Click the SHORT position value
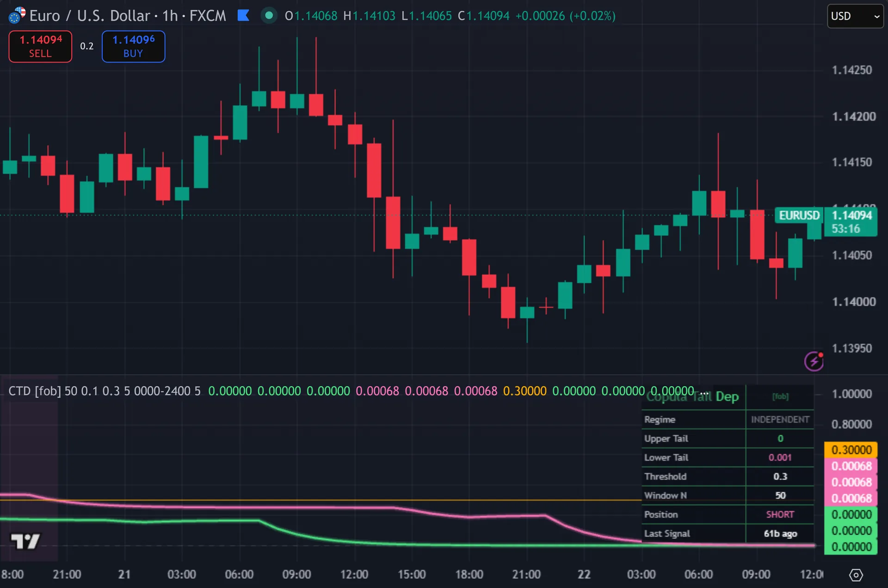The width and height of the screenshot is (888, 588). tap(780, 514)
